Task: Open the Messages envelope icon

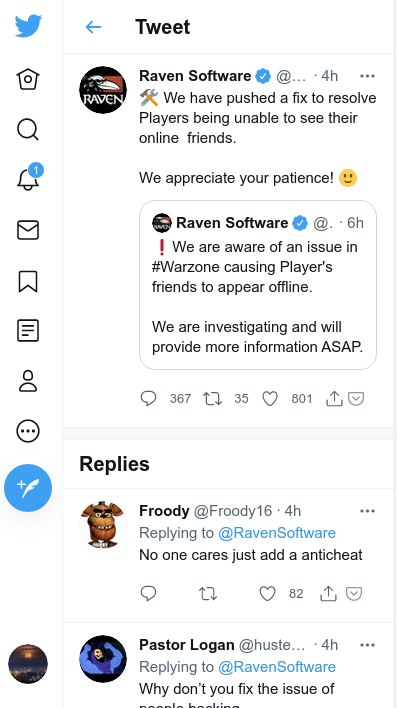Action: point(28,230)
